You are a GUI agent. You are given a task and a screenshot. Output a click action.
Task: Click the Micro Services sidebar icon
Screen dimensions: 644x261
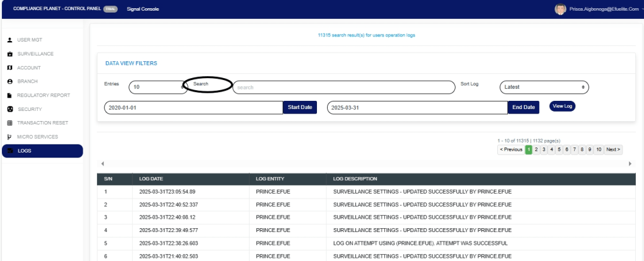tap(9, 137)
